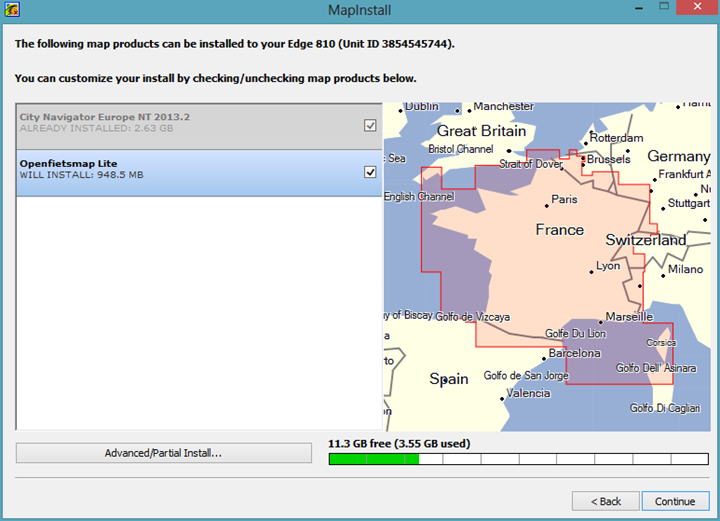The height and width of the screenshot is (521, 720).
Task: Click the Manchester label on the map
Action: [503, 106]
